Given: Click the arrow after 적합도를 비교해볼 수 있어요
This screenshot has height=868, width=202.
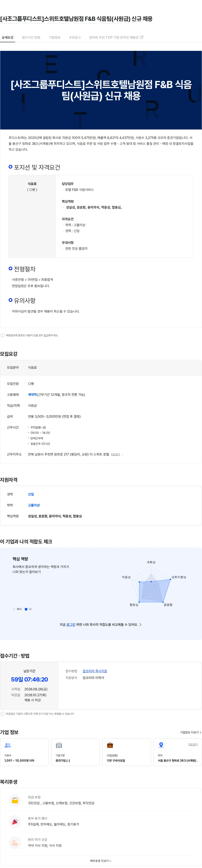Looking at the screenshot, I should coord(140,624).
